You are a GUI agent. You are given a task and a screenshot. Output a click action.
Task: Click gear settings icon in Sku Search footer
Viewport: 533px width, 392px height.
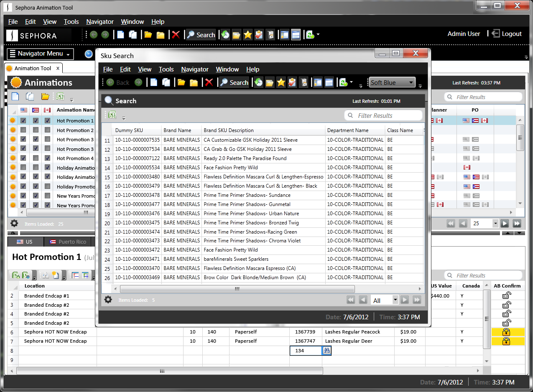click(108, 300)
